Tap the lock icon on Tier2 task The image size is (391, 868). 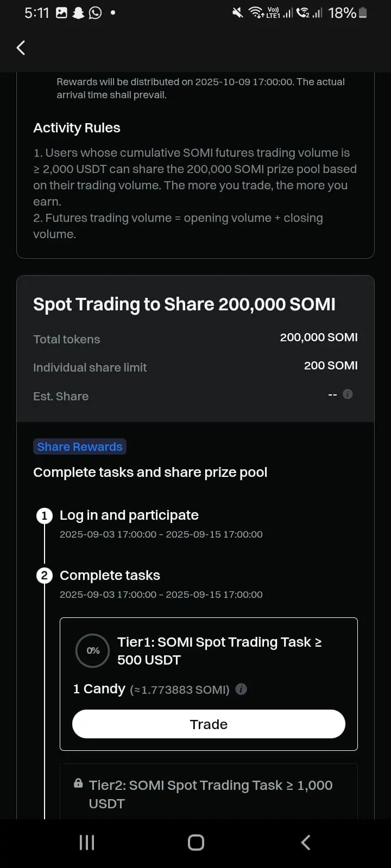[78, 783]
